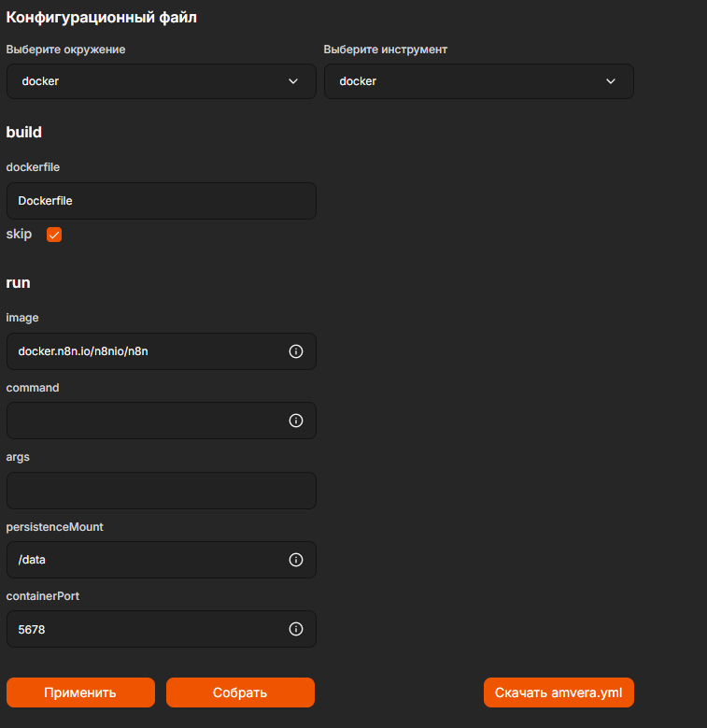Click the Выберите инструмент label
Viewport: 707px width, 728px height.
click(x=385, y=50)
